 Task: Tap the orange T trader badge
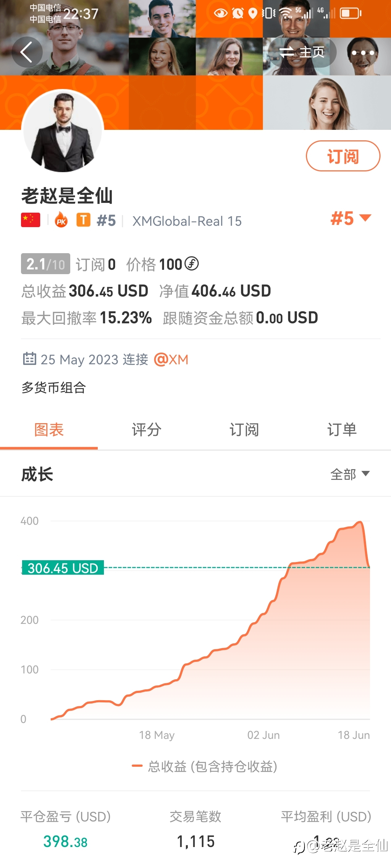coord(83,220)
